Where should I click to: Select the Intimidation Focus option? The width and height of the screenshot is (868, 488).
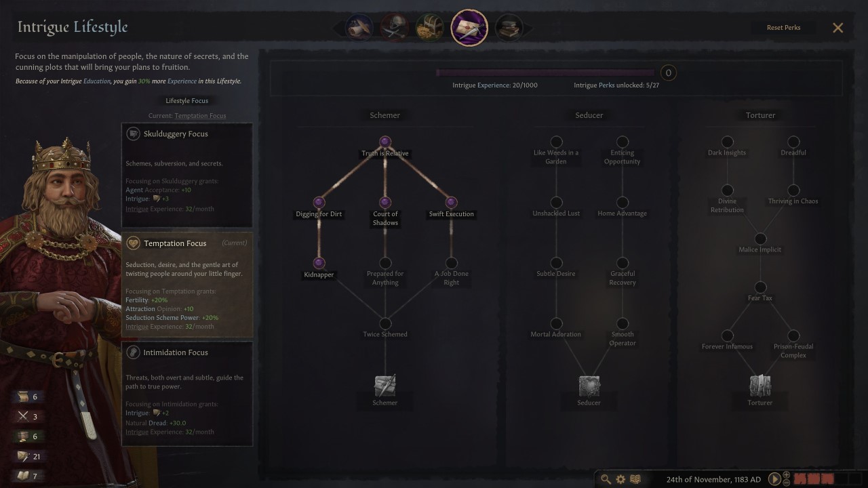pos(187,394)
